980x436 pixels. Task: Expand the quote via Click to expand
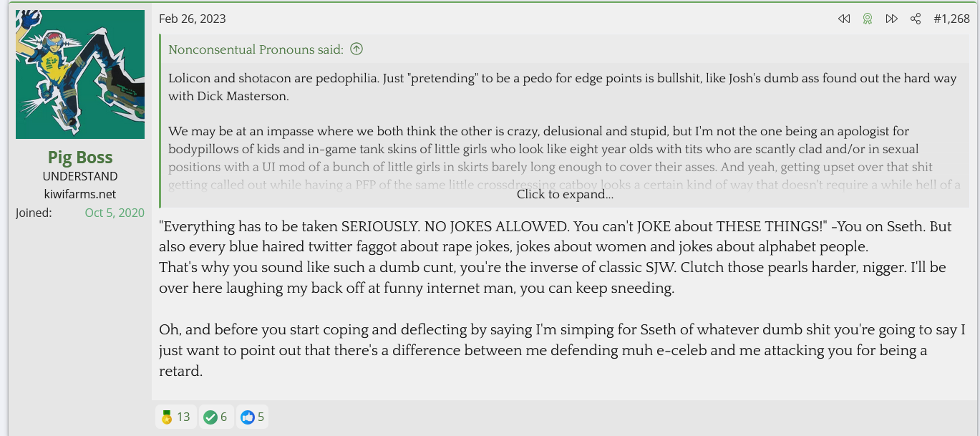[x=565, y=194]
